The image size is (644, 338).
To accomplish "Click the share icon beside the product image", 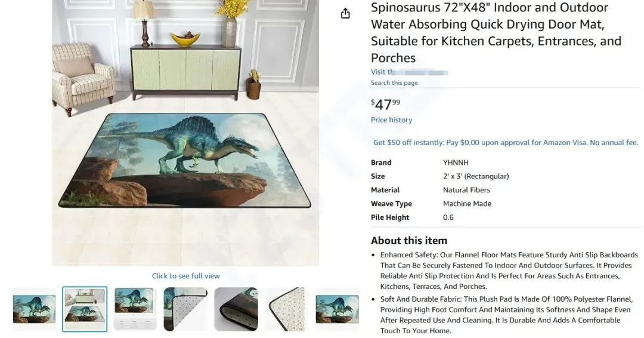I will pos(345,14).
